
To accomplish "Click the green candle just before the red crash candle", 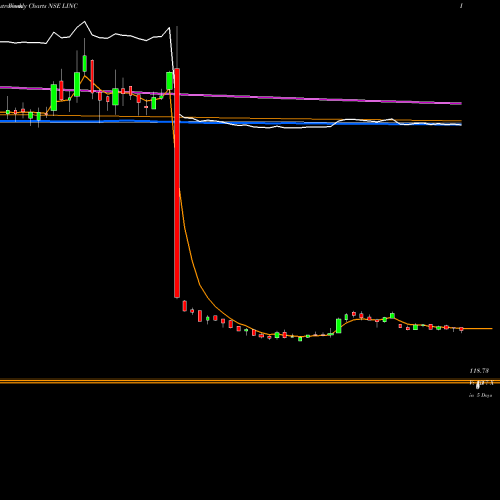I will (169, 81).
